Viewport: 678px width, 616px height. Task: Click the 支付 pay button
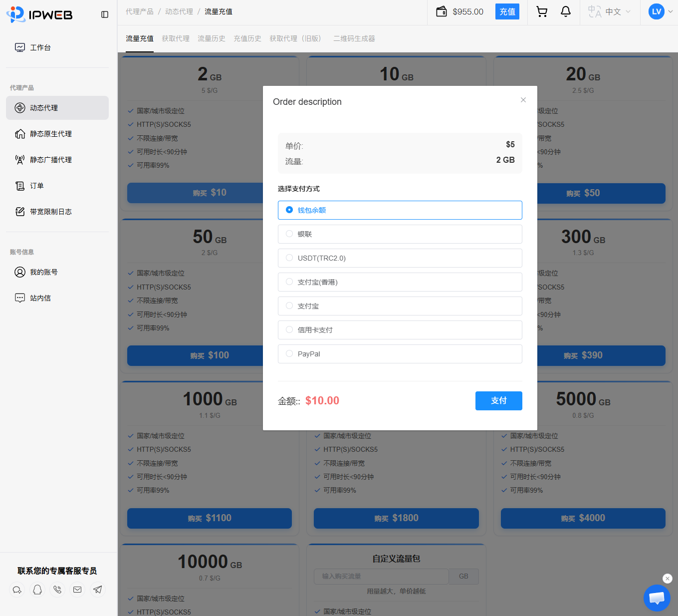(499, 401)
